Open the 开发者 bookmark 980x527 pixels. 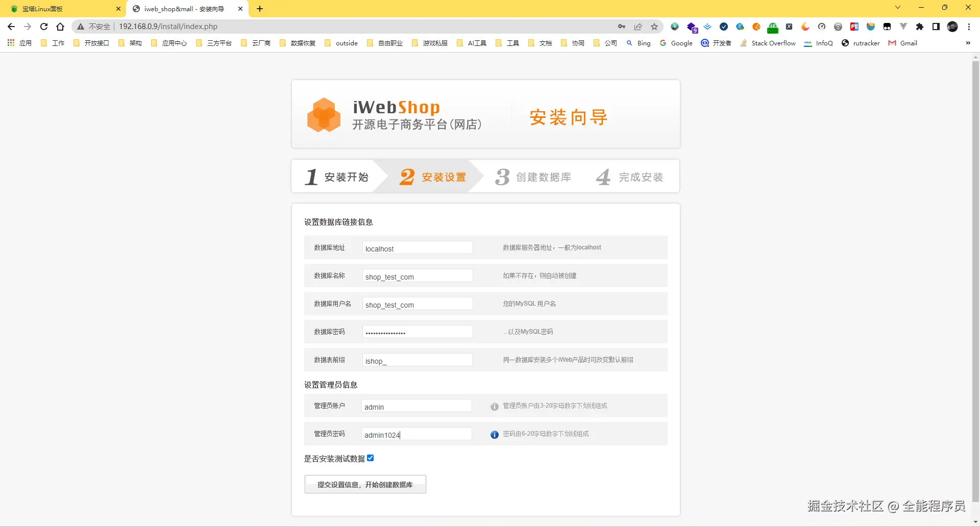tap(716, 43)
